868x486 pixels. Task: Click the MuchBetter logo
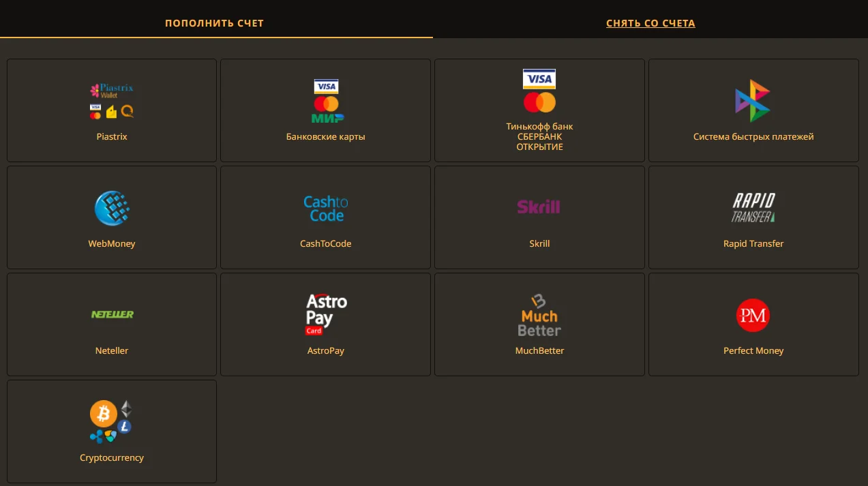(x=539, y=314)
